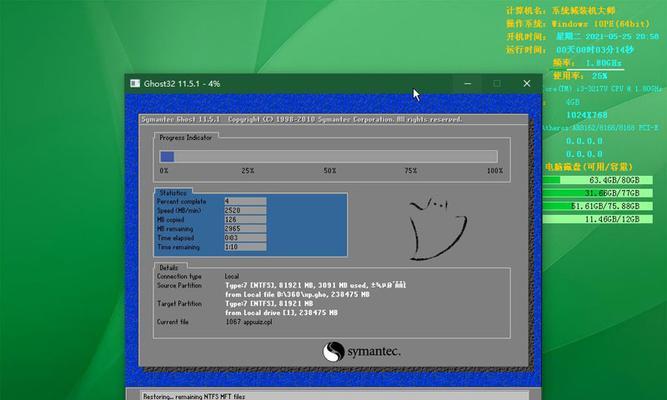The image size is (667, 400).
Task: Close the Ghost32 11.5.1 window
Action: [527, 83]
